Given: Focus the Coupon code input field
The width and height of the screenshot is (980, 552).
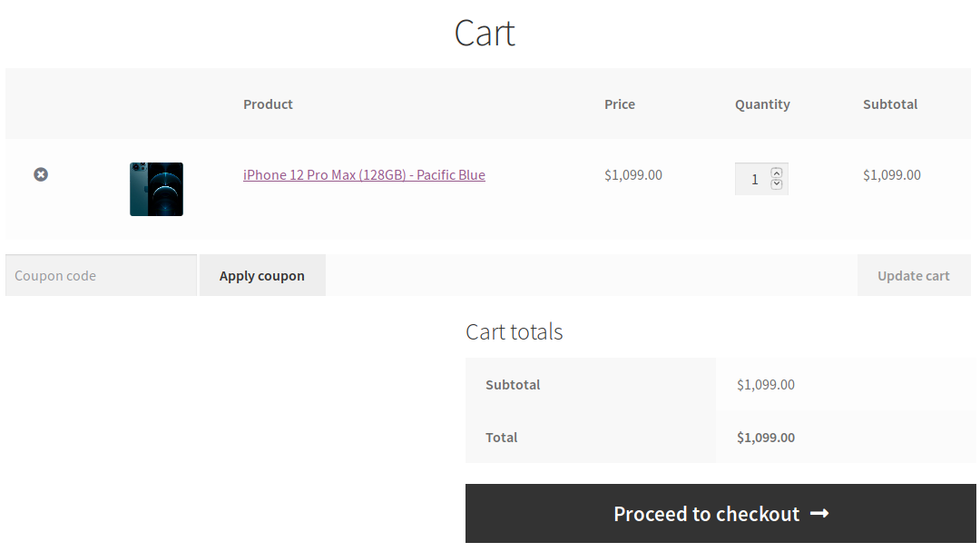Looking at the screenshot, I should (102, 275).
